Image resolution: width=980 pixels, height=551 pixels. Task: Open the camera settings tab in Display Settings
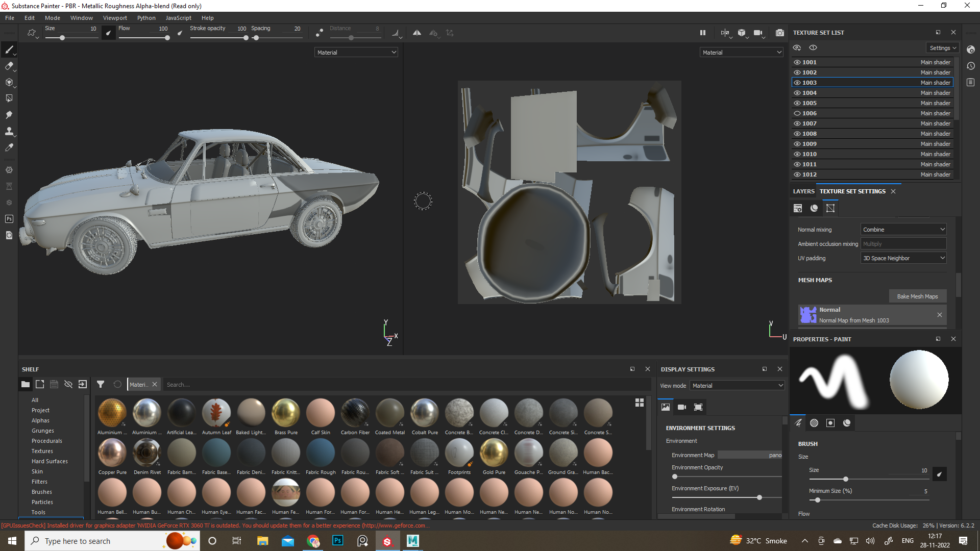click(x=682, y=407)
